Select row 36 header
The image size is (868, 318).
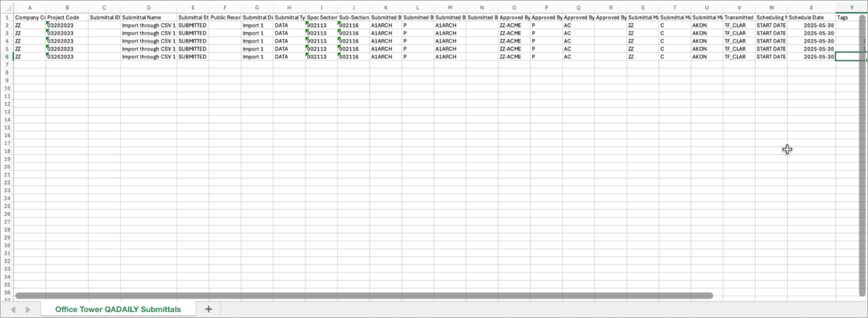coord(7,293)
